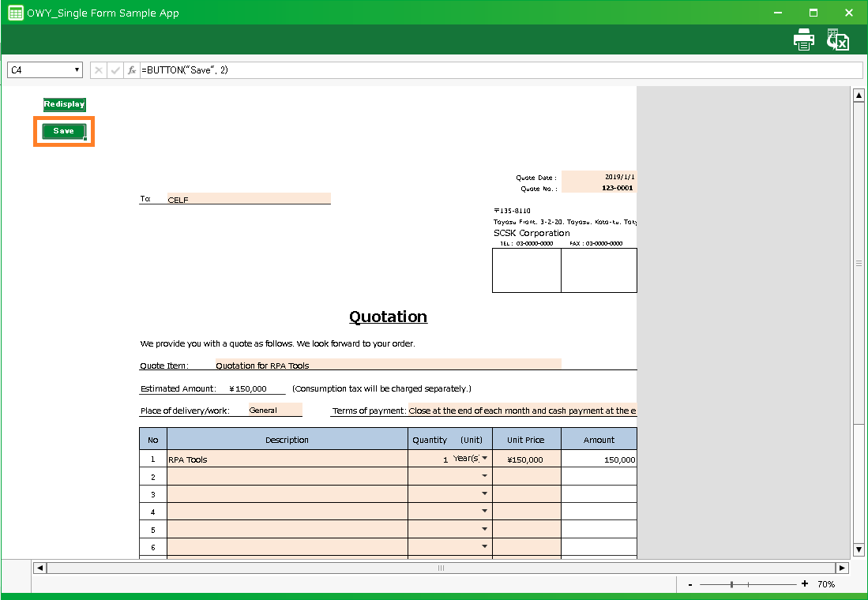Expand the Year(s) unit dropdown in row 1
Viewport: 868px width, 600px height.
click(484, 459)
